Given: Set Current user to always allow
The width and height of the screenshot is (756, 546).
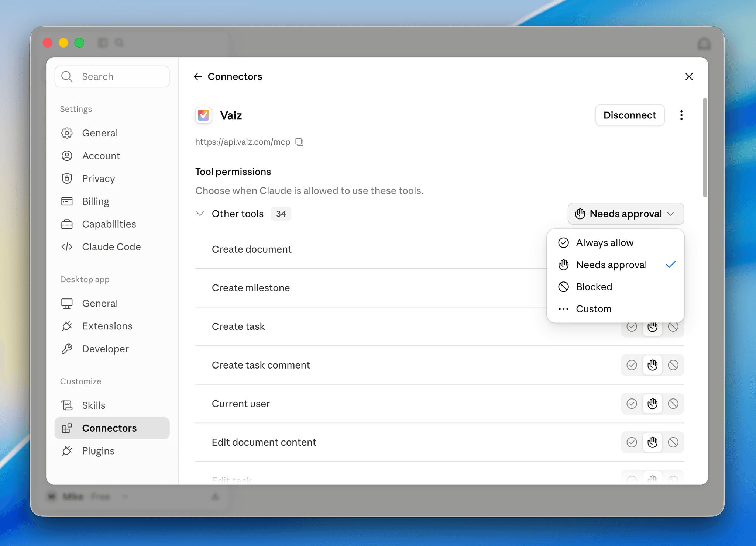Looking at the screenshot, I should 632,404.
